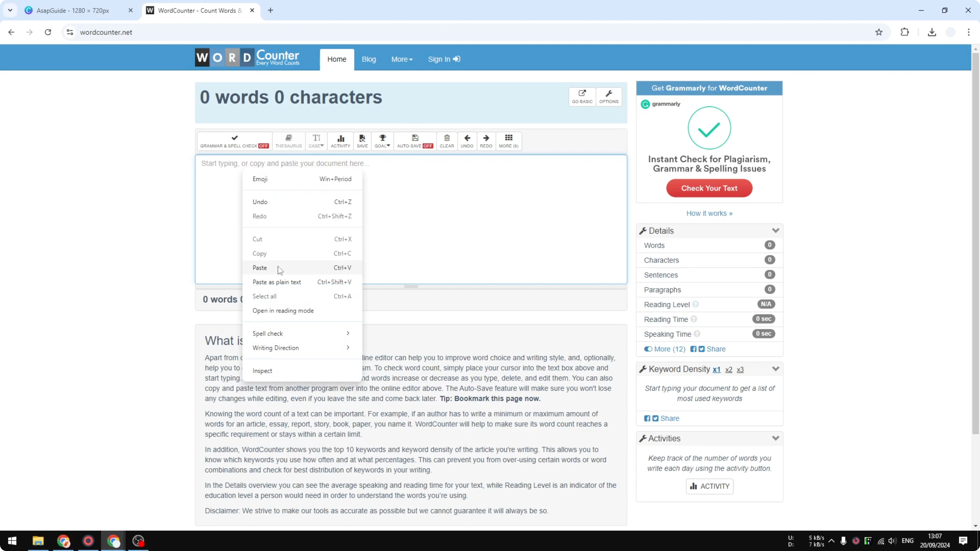The height and width of the screenshot is (551, 980).
Task: Choose Open in reading mode
Action: coord(302,311)
